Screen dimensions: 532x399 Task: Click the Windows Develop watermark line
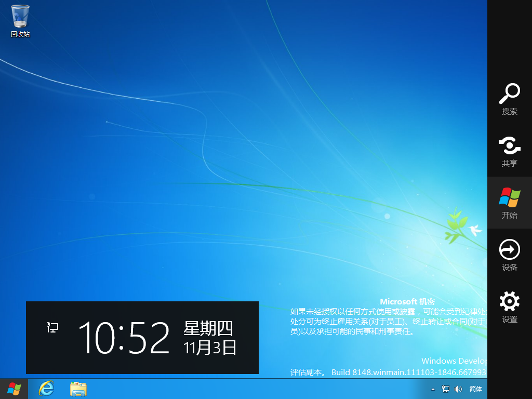[454, 361]
